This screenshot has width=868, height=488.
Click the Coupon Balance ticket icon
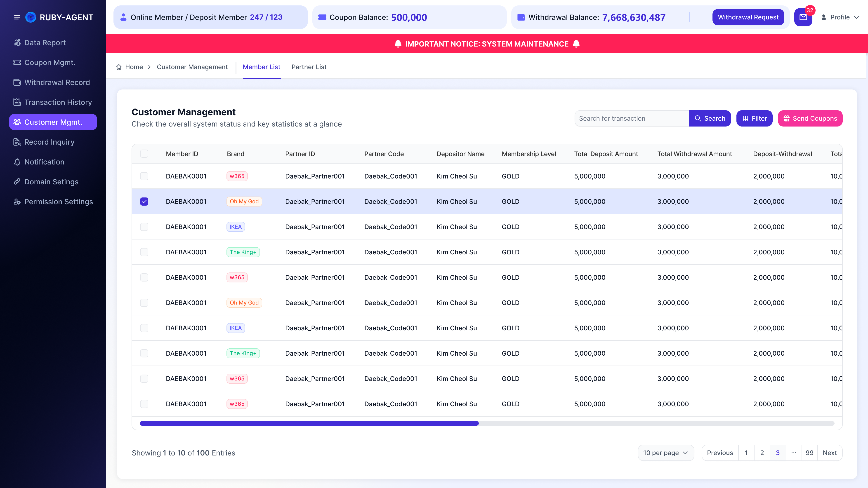click(322, 17)
